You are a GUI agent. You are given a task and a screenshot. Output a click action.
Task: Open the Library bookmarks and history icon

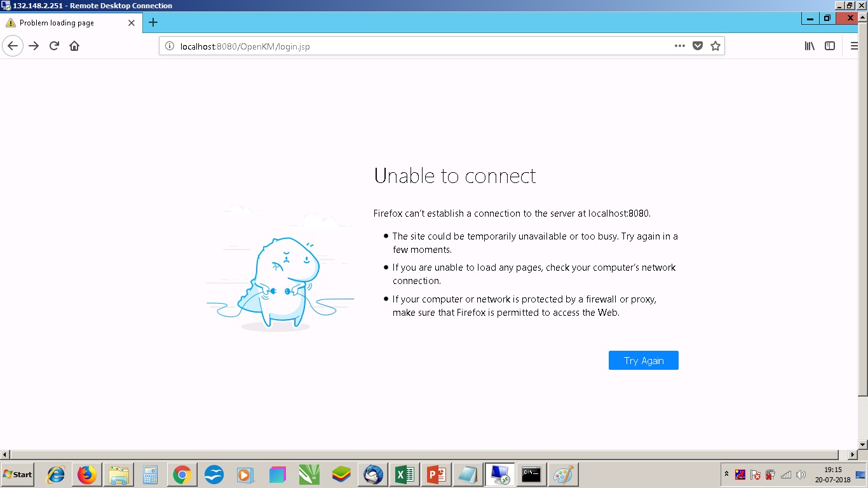click(810, 46)
